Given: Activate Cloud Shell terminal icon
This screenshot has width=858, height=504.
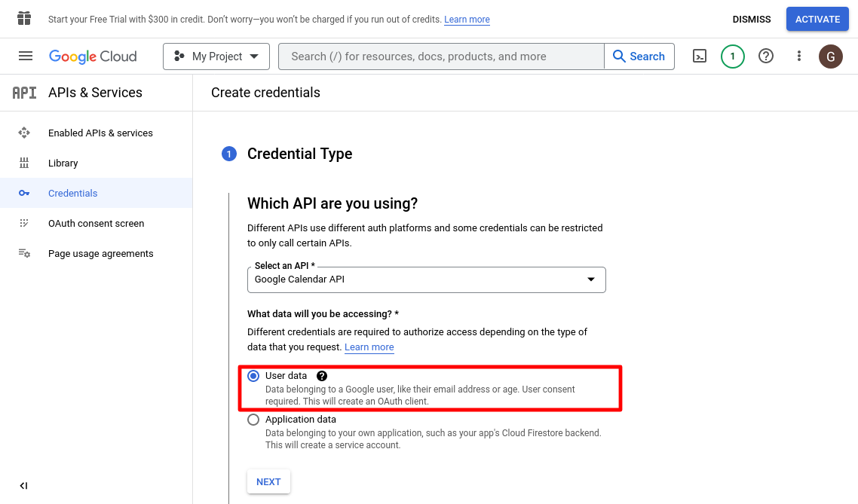Looking at the screenshot, I should click(x=700, y=57).
